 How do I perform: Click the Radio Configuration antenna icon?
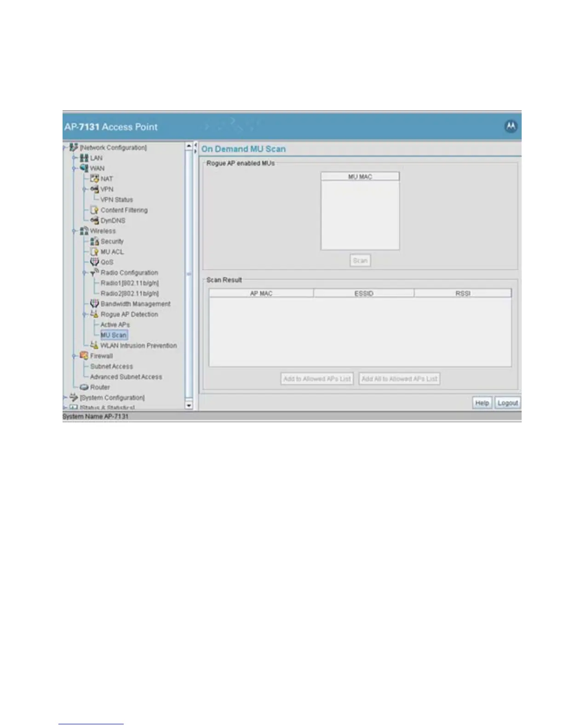pos(95,273)
